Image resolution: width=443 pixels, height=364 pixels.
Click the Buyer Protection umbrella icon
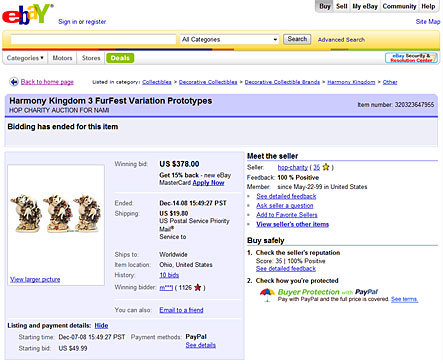pos(267,295)
